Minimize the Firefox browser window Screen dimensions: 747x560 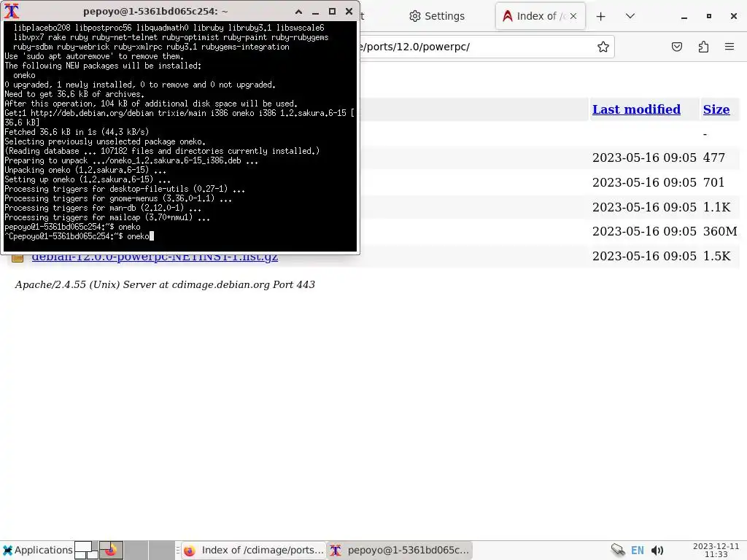(x=684, y=17)
